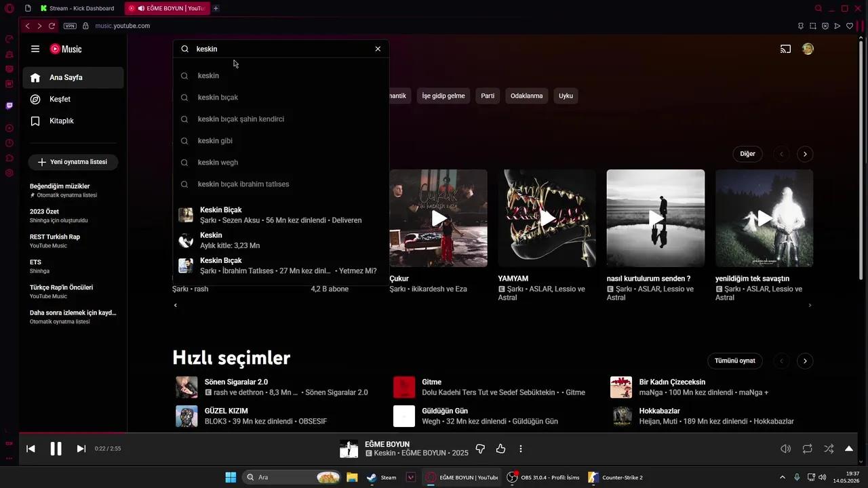Reload the page in the browser toolbar
Screen dimensions: 868x488
coord(52,26)
